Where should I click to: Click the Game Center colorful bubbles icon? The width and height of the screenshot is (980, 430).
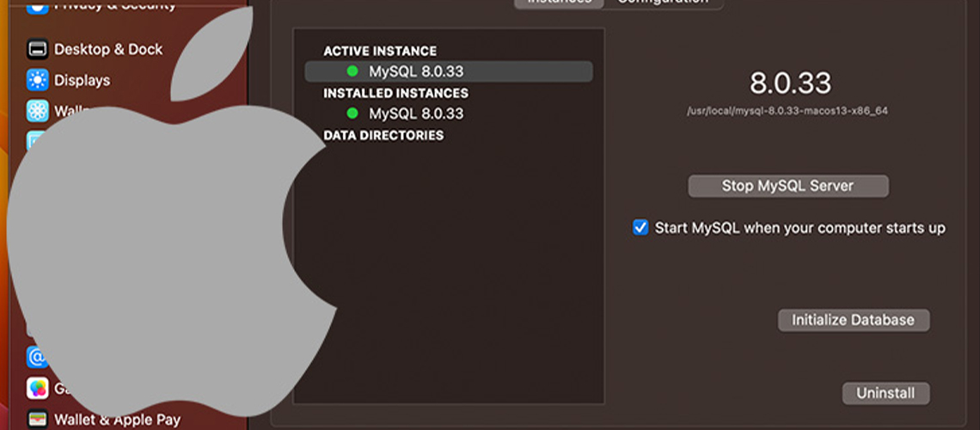(x=38, y=388)
